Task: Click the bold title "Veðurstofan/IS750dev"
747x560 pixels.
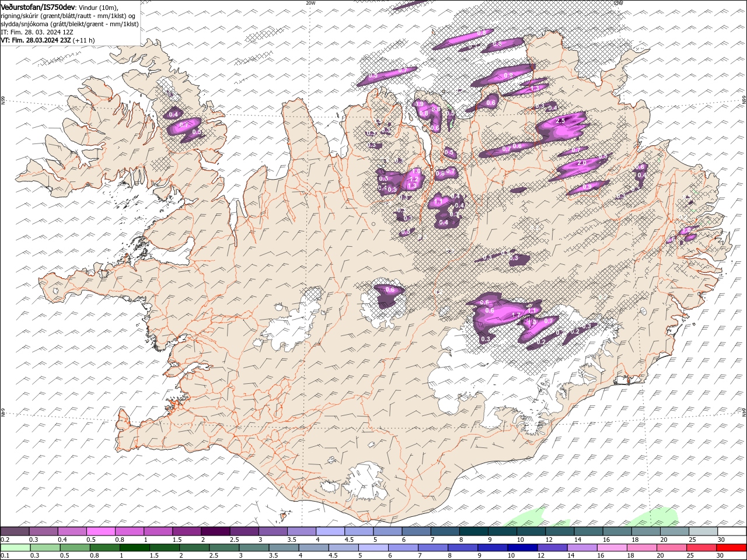Action: click(38, 6)
